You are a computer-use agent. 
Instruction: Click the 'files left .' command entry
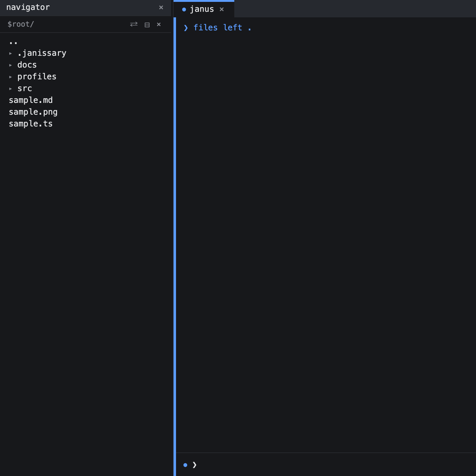pos(223,28)
